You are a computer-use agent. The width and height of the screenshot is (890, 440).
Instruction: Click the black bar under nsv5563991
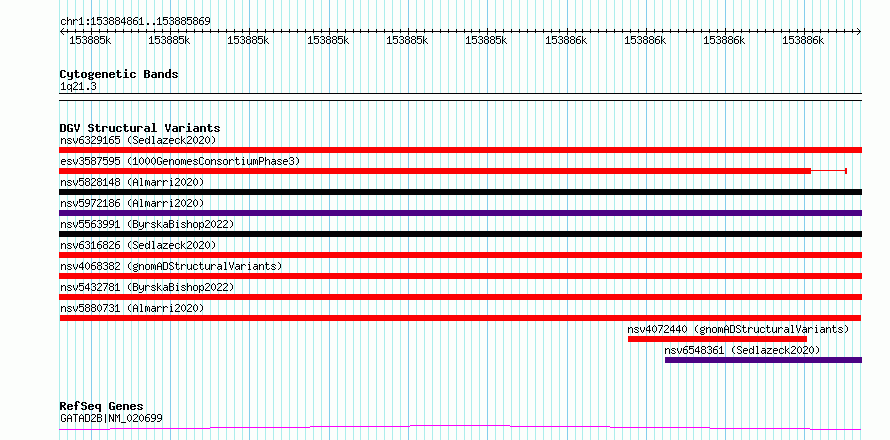460,234
